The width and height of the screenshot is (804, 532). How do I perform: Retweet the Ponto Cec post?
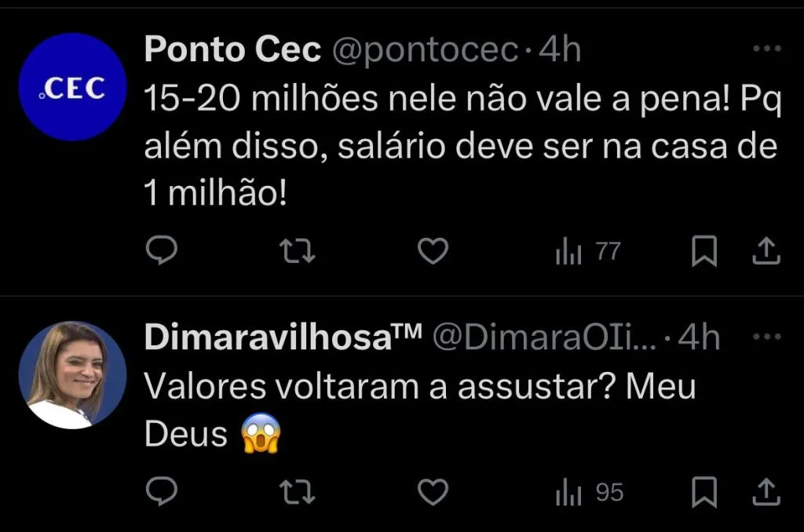tap(297, 251)
